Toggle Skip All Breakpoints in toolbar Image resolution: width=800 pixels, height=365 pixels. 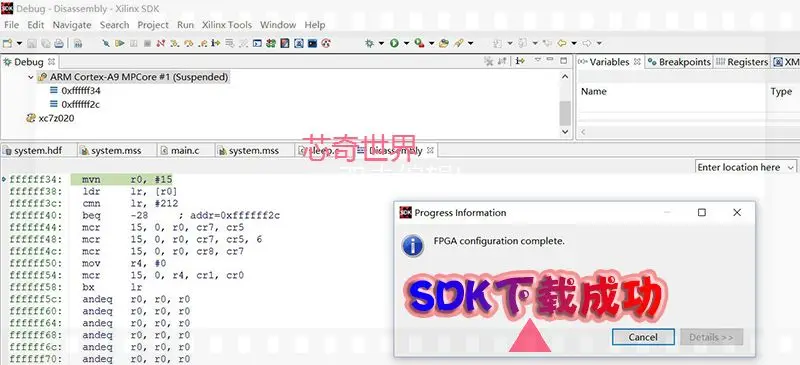[x=106, y=43]
